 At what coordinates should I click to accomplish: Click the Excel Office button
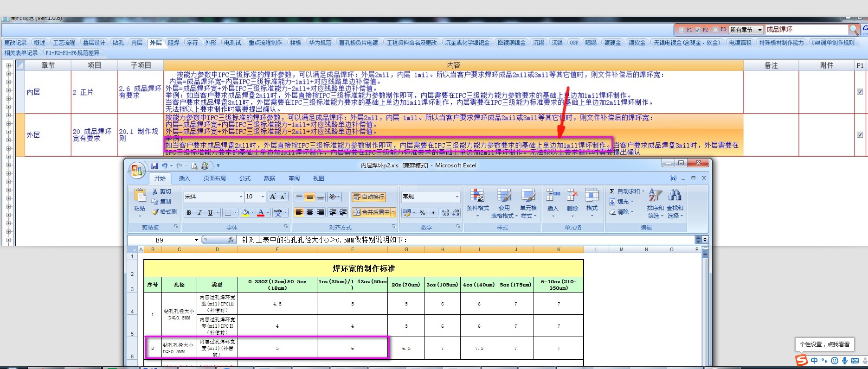[136, 171]
